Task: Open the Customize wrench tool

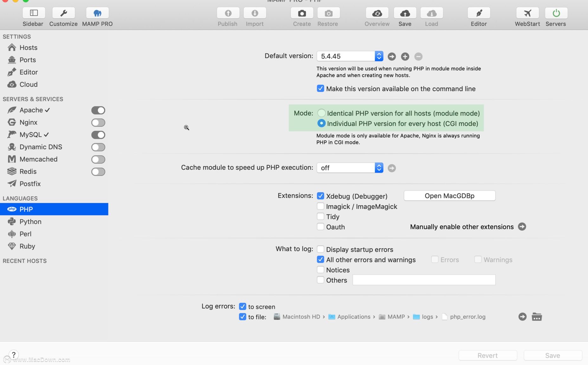Action: pos(63,13)
